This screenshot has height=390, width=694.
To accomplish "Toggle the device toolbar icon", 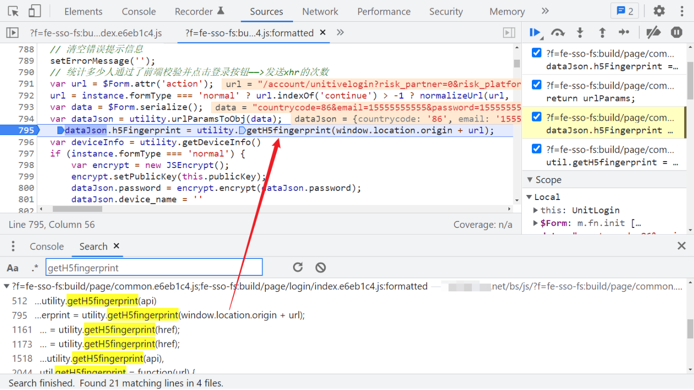I will 35,11.
